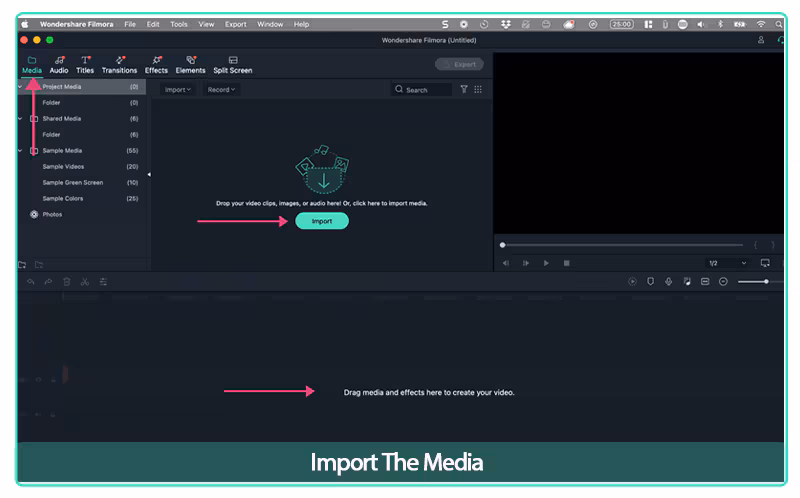Click the teal Import button
This screenshot has height=498, width=800.
coord(322,221)
